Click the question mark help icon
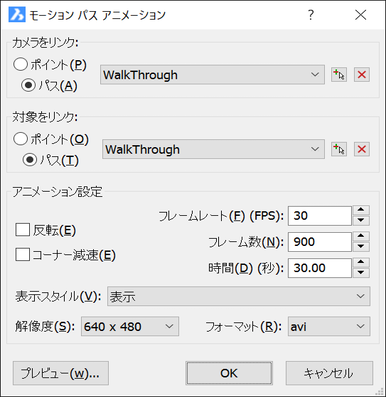 (311, 15)
